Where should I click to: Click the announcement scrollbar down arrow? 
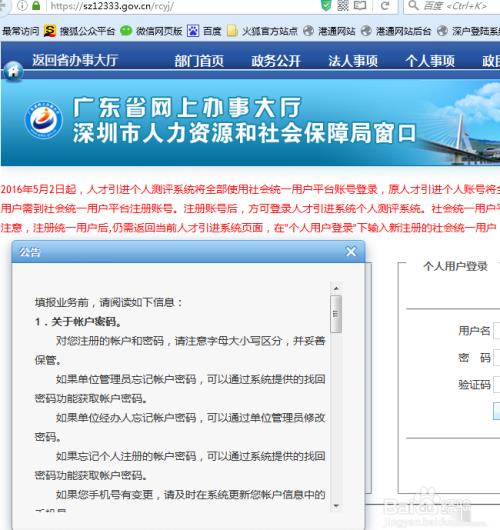click(x=336, y=506)
